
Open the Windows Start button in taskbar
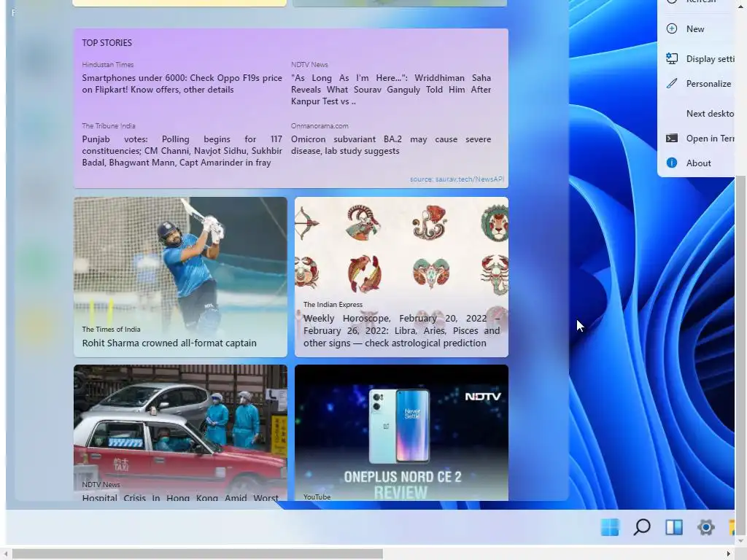click(x=610, y=527)
